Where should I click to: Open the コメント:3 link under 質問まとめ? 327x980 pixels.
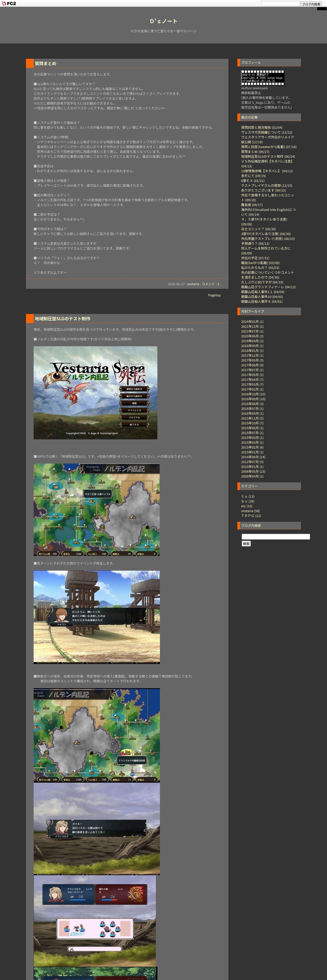[210, 284]
